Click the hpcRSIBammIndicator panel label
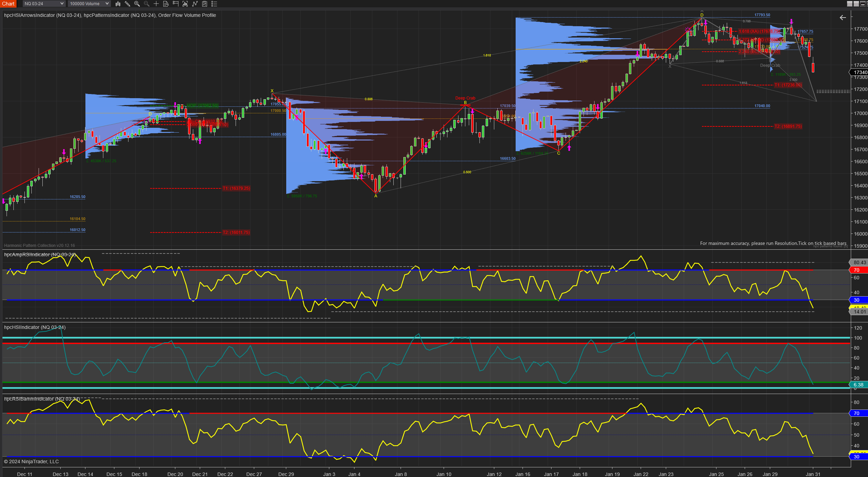The width and height of the screenshot is (868, 477). (x=42, y=399)
